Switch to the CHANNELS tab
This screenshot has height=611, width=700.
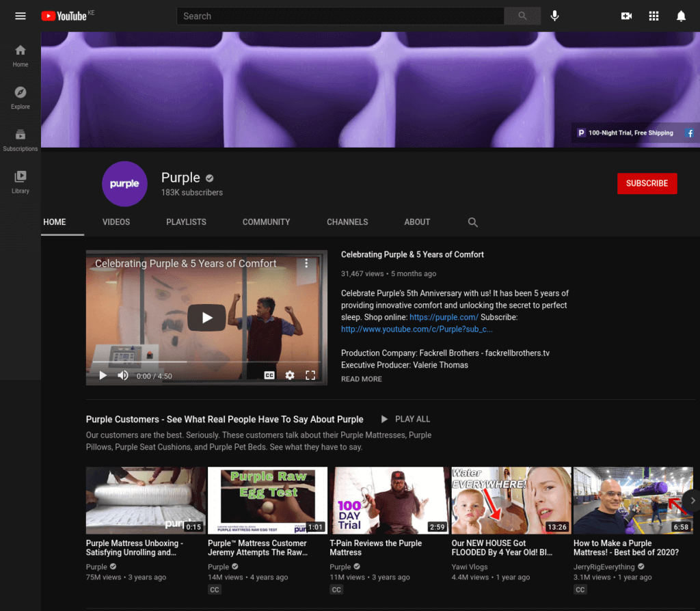347,222
